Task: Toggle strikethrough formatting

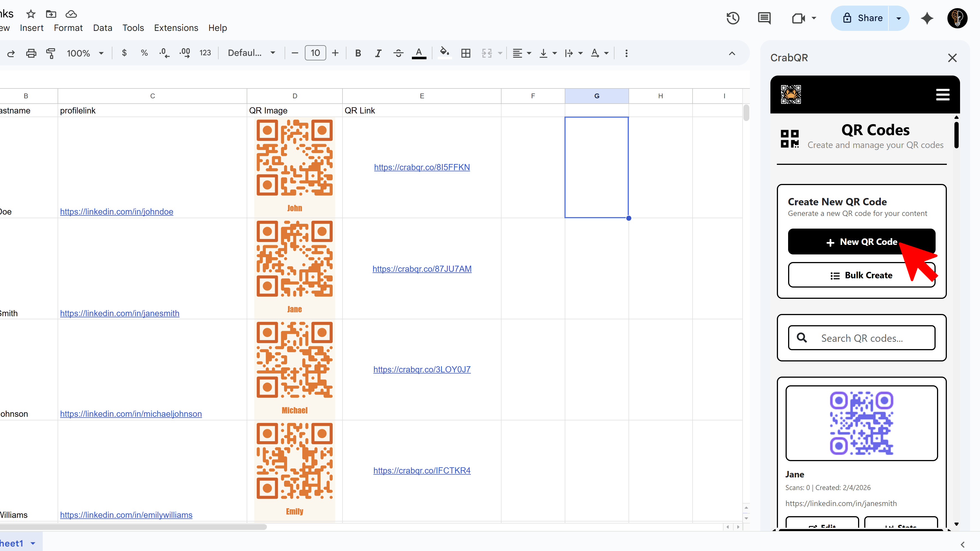Action: [398, 53]
